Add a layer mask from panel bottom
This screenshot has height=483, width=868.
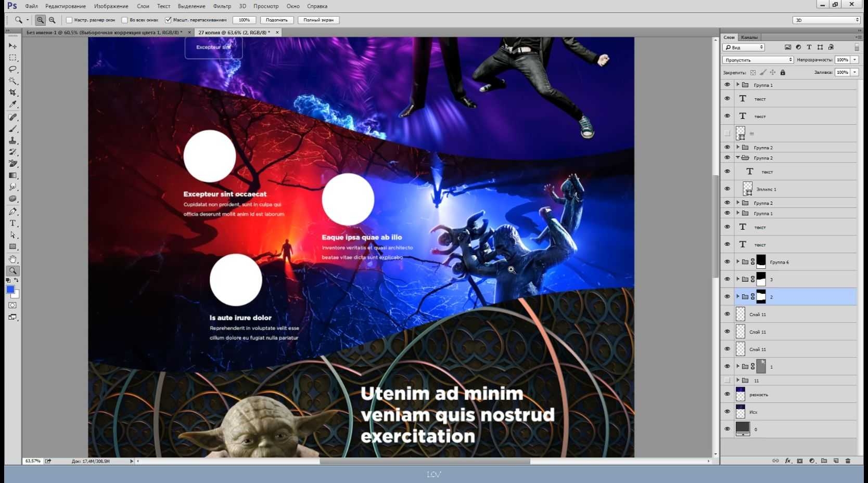pos(800,461)
